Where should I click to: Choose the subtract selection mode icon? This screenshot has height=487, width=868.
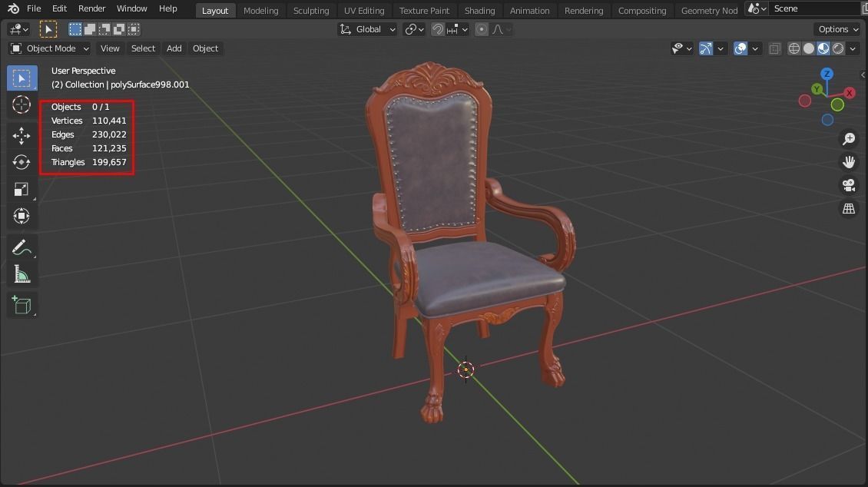point(104,29)
